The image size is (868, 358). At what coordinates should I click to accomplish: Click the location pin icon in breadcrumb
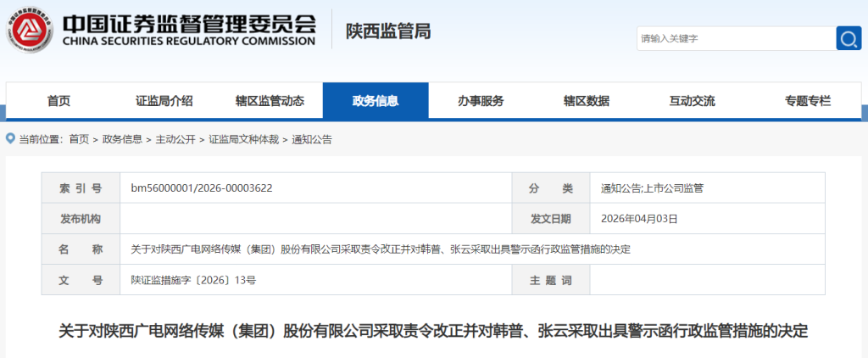tap(10, 139)
